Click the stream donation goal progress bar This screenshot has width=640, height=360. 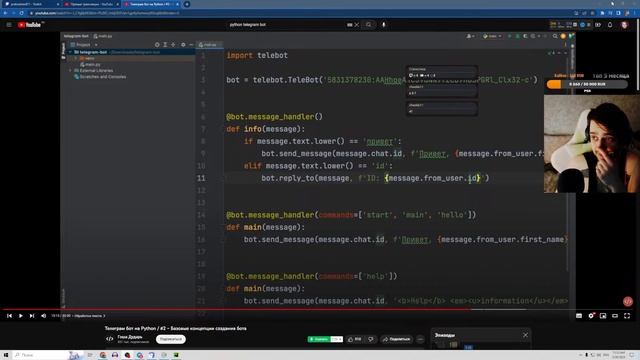click(587, 84)
